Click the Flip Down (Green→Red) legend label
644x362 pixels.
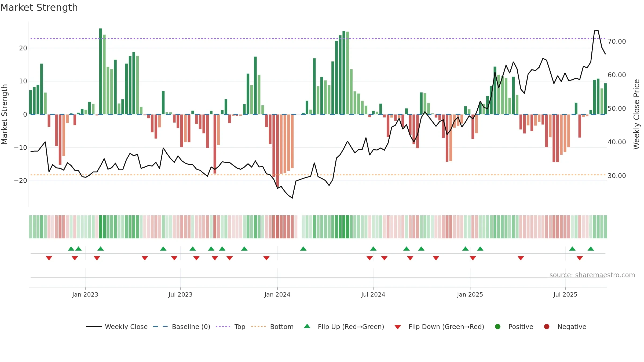tap(446, 327)
